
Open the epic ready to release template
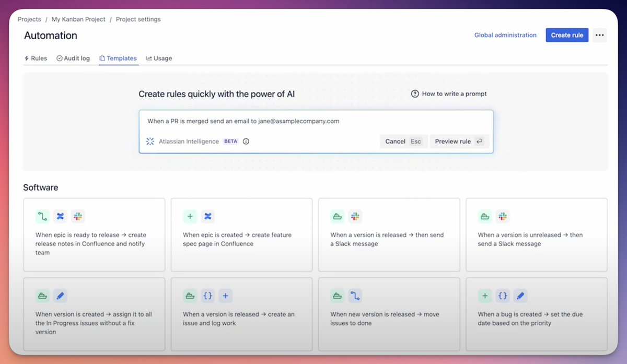click(94, 234)
